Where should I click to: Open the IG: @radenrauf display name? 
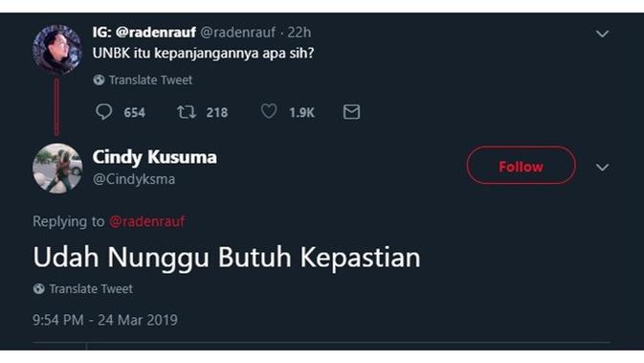click(144, 32)
